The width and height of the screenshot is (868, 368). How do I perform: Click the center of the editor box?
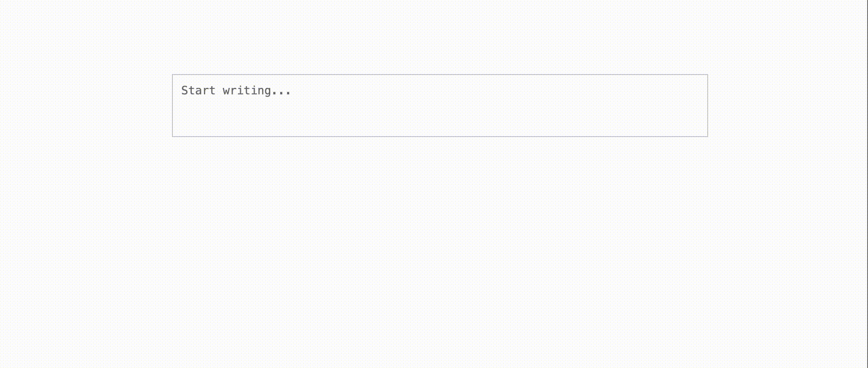tap(440, 106)
